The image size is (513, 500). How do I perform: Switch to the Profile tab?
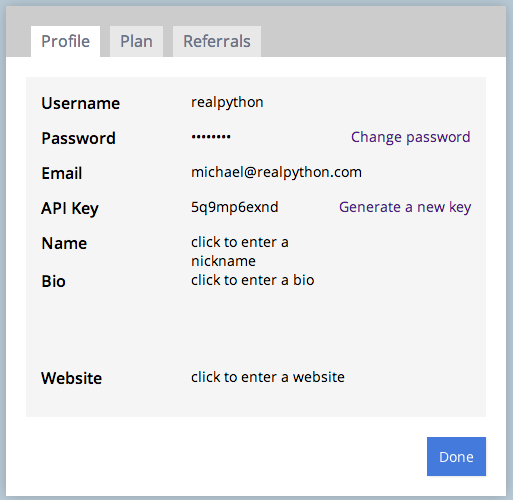pos(65,41)
